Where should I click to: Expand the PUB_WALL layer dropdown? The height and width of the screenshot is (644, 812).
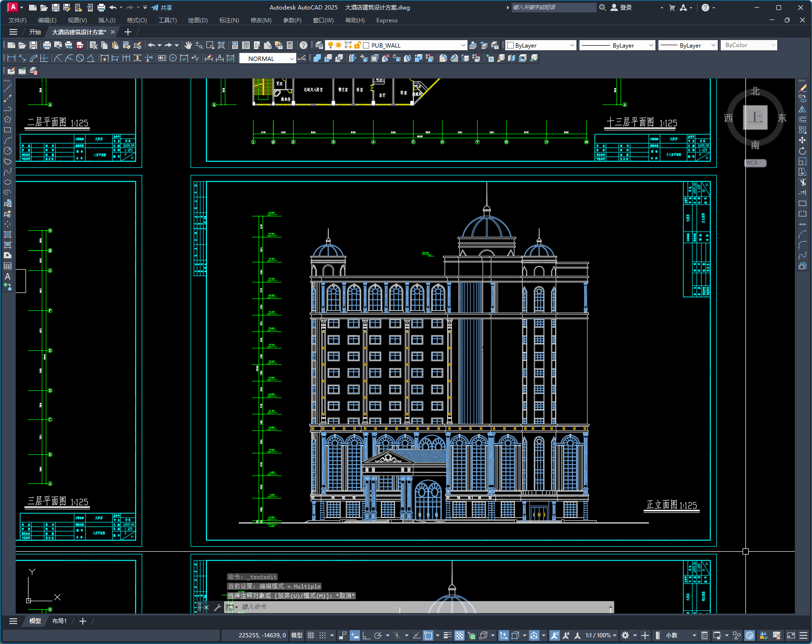(x=463, y=45)
